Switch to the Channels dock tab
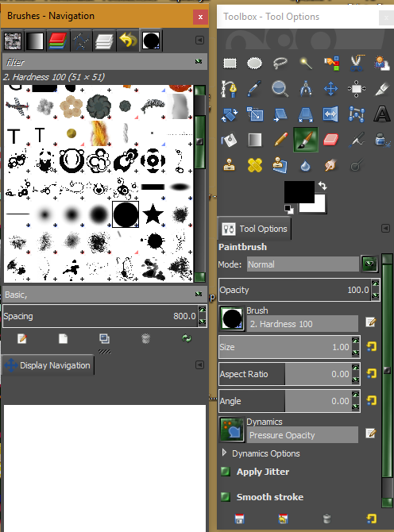The image size is (394, 532). (58, 40)
